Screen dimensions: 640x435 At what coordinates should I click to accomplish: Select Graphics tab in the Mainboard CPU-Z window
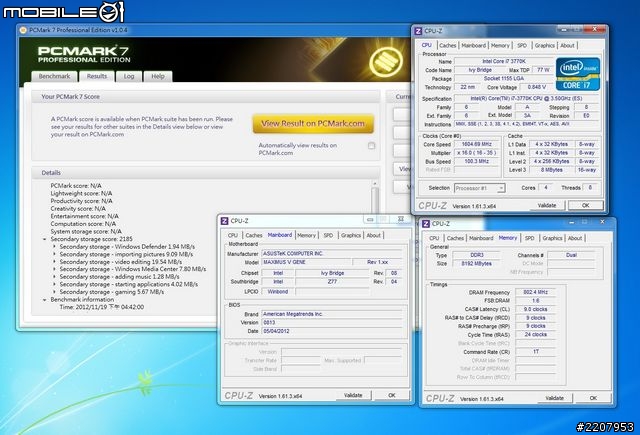tap(351, 235)
